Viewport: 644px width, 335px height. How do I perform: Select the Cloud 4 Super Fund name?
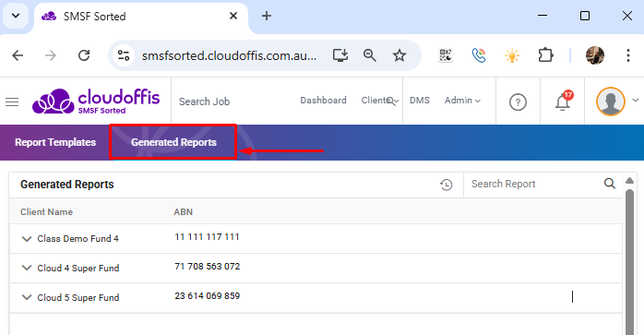coord(78,268)
